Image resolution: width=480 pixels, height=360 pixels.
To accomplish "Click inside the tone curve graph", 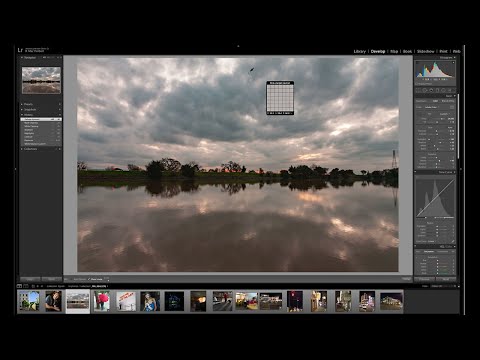I will pyautogui.click(x=435, y=198).
